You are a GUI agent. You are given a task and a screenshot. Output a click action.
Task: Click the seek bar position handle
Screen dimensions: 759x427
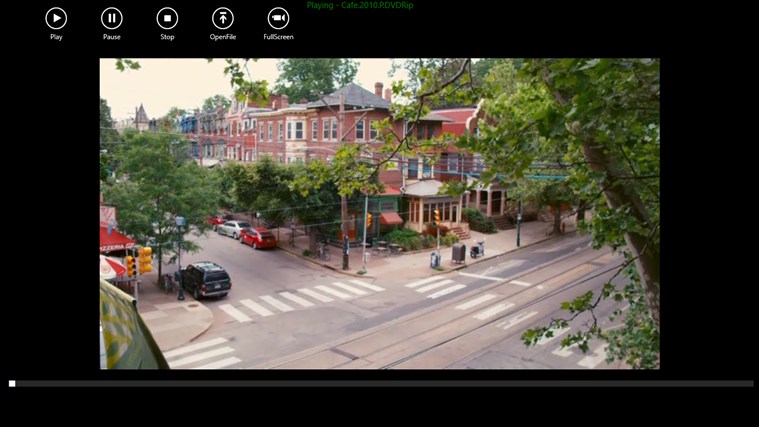point(12,383)
